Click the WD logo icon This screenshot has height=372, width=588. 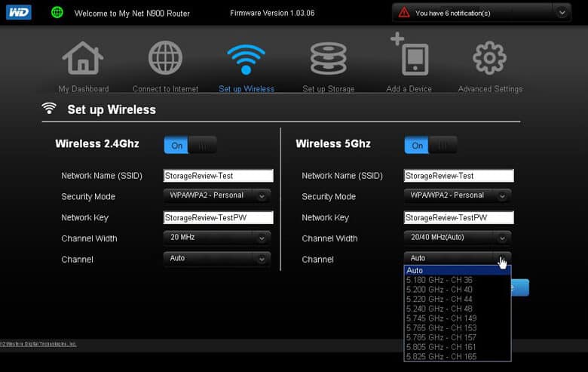19,12
